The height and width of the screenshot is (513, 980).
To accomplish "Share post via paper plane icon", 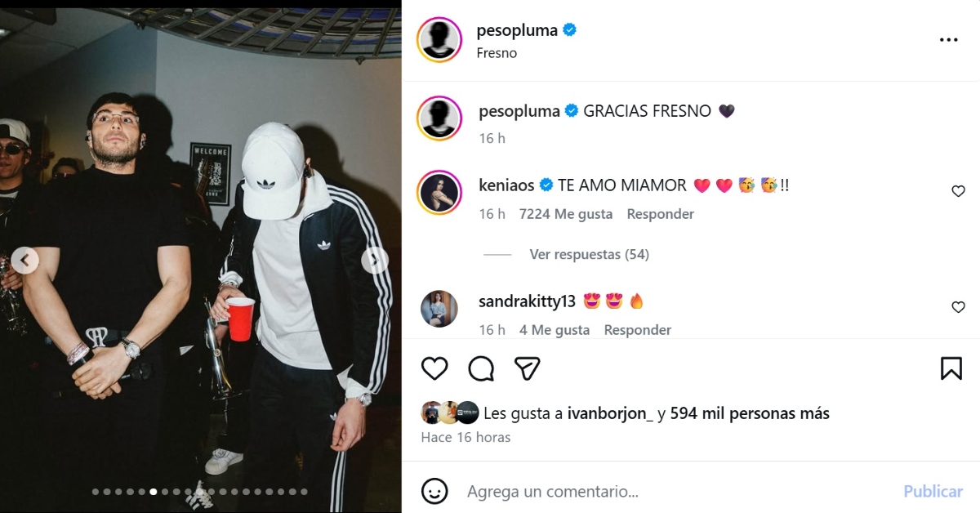I will (528, 368).
